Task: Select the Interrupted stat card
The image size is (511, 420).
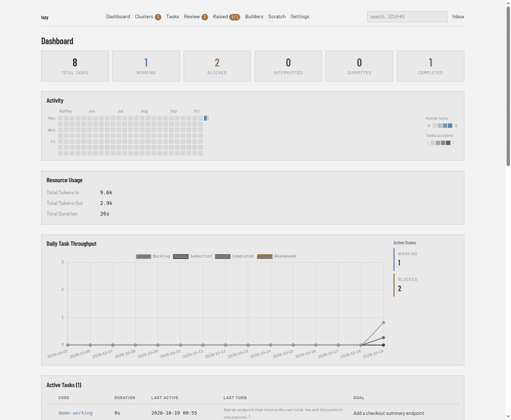Action: pos(288,66)
